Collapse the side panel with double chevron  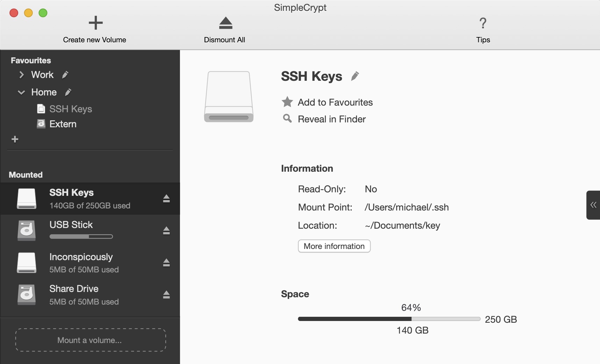[593, 205]
